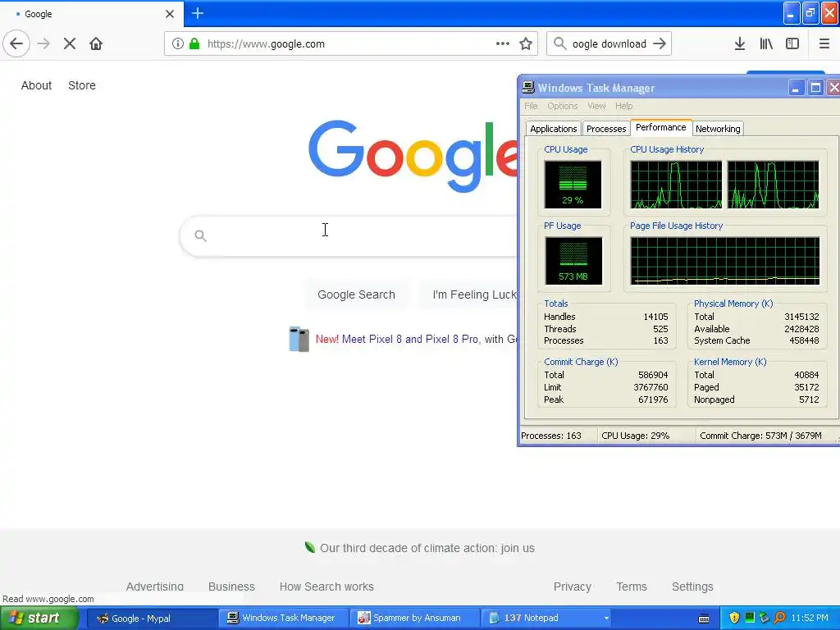Close the Google browser tab
The width and height of the screenshot is (840, 630).
coord(169,14)
